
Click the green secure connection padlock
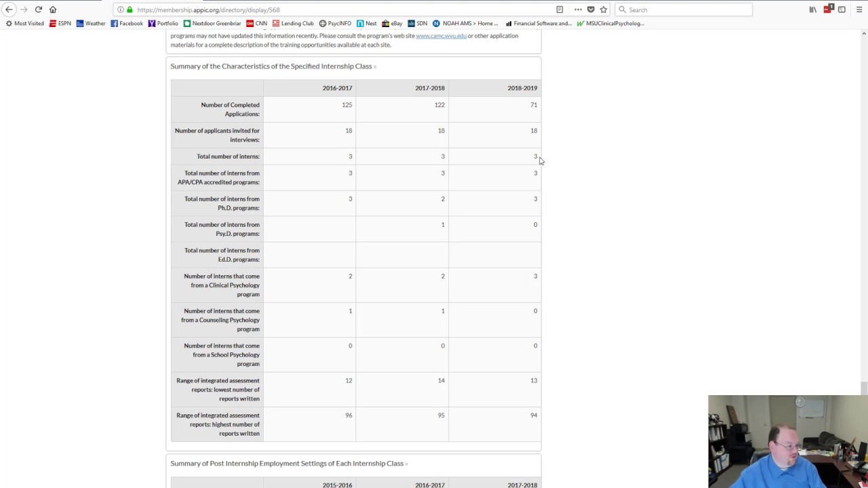click(x=130, y=9)
